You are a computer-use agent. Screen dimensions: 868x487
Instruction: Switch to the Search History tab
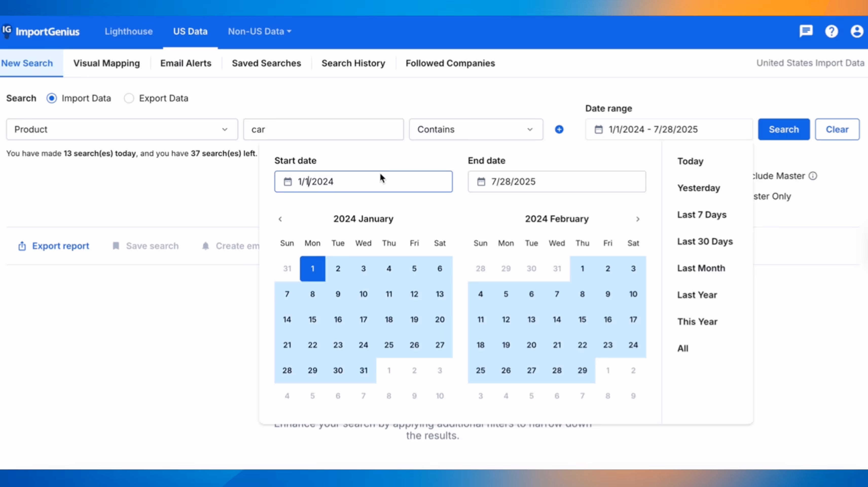point(353,63)
